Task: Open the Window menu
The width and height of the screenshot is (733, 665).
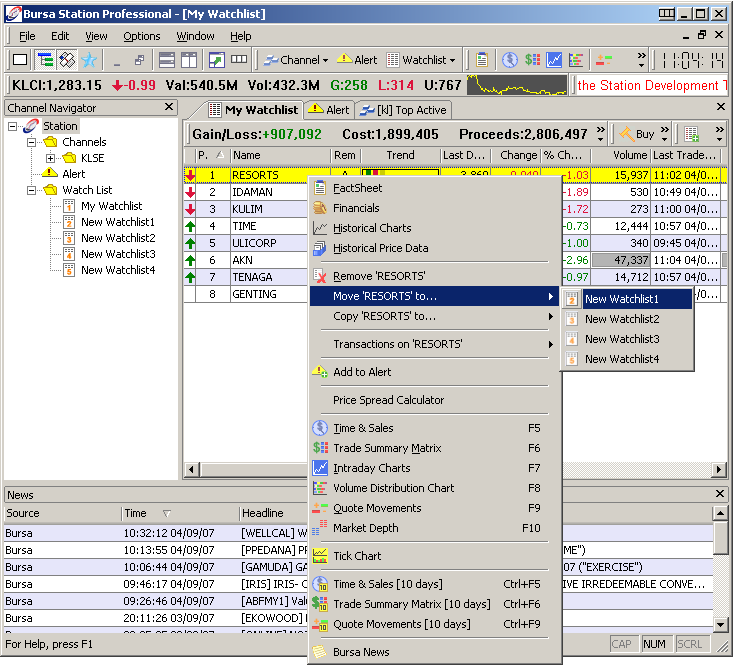Action: (x=195, y=36)
